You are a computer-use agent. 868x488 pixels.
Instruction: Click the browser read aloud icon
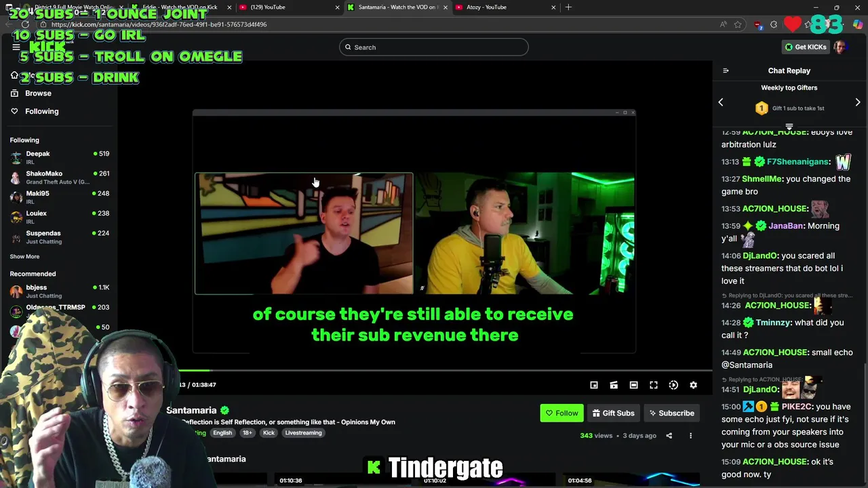[x=724, y=24]
